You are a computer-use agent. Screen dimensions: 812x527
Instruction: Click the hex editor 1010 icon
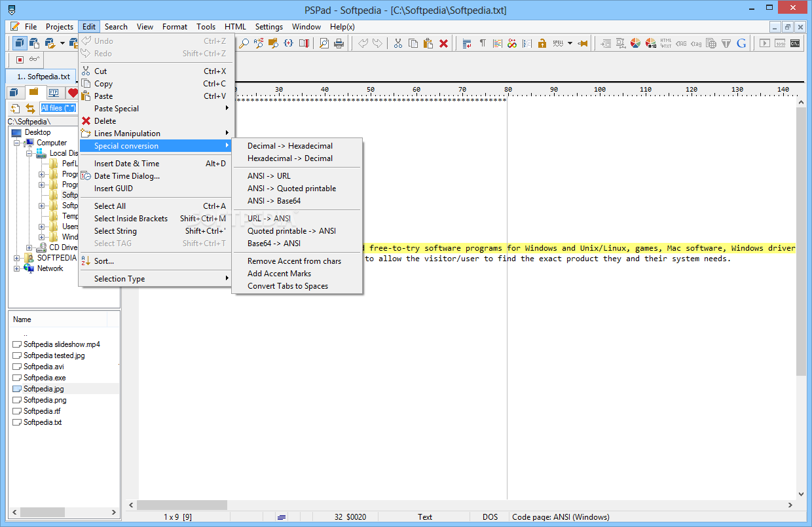tap(780, 43)
